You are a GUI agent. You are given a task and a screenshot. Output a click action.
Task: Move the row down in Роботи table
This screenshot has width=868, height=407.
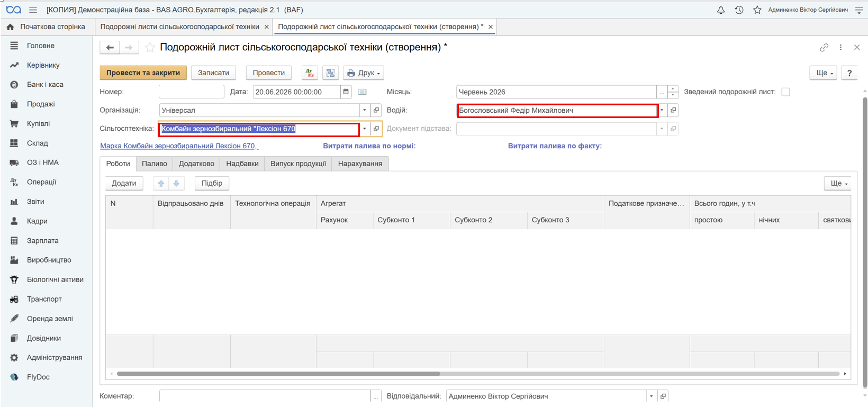(x=176, y=184)
